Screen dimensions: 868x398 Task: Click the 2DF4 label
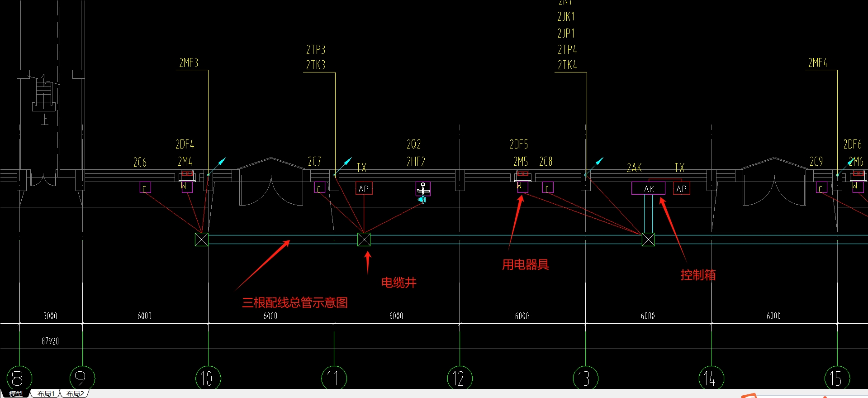pos(185,144)
